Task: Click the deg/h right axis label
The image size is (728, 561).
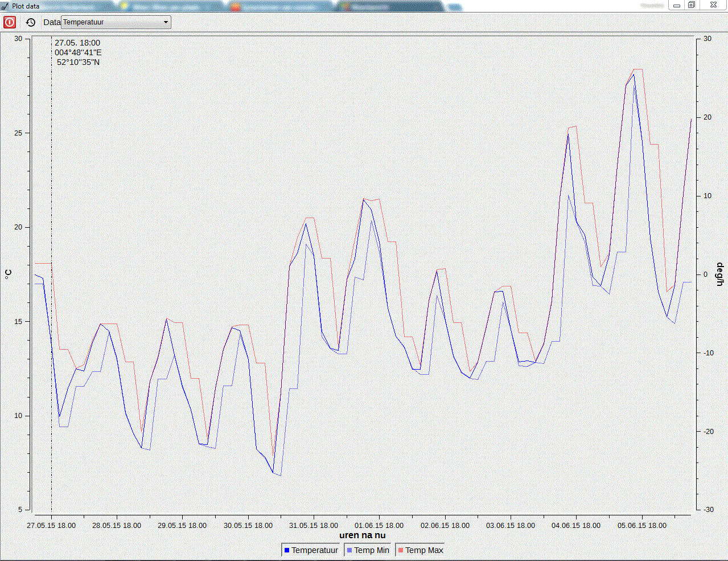Action: point(720,274)
